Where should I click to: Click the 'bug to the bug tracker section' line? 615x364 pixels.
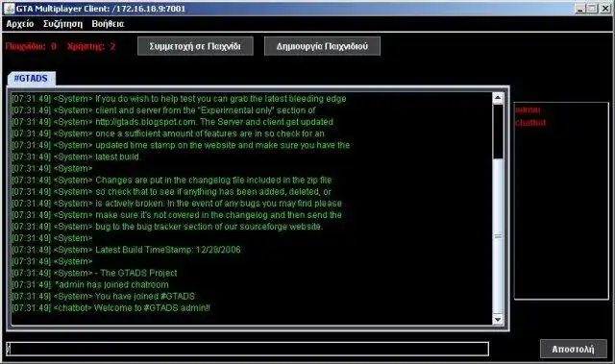167,227
